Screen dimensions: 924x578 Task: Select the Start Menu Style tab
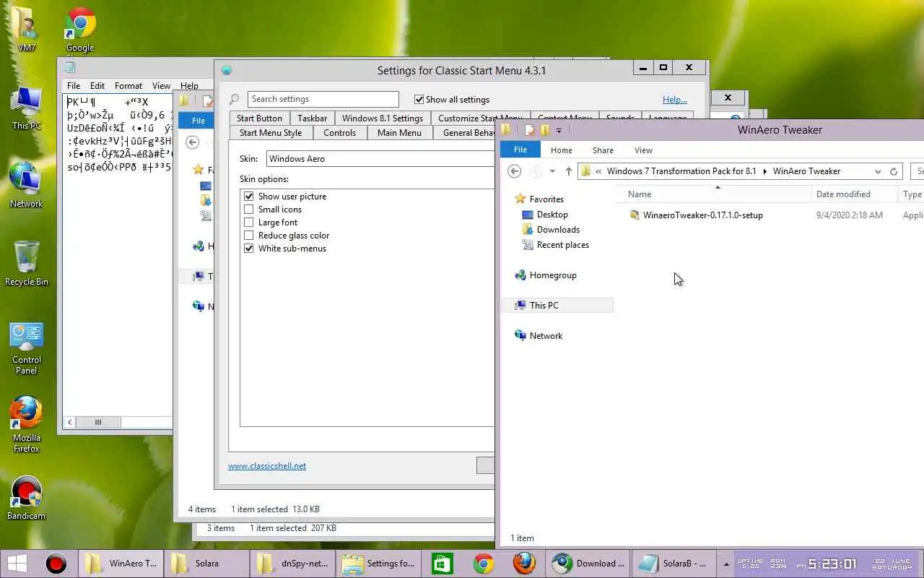pos(271,133)
